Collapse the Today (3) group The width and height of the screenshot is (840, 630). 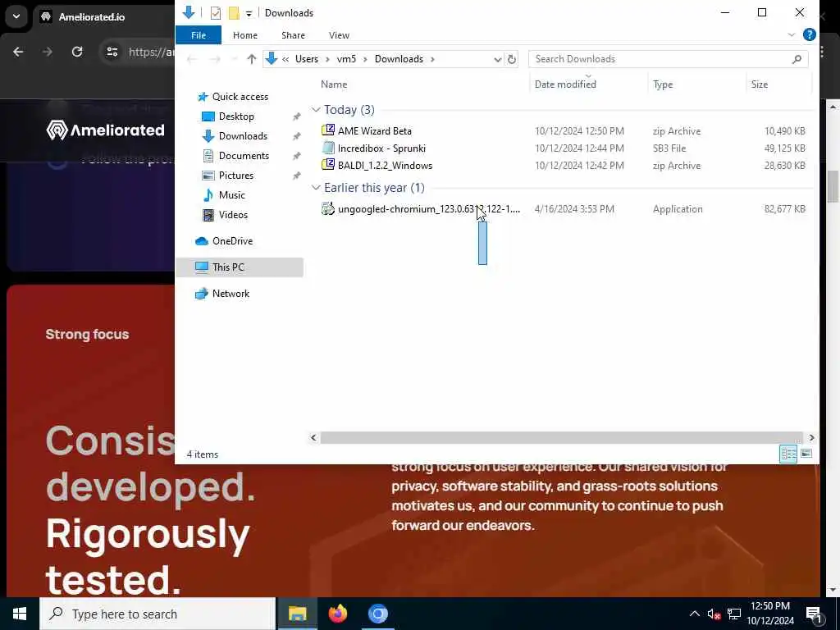(x=316, y=110)
